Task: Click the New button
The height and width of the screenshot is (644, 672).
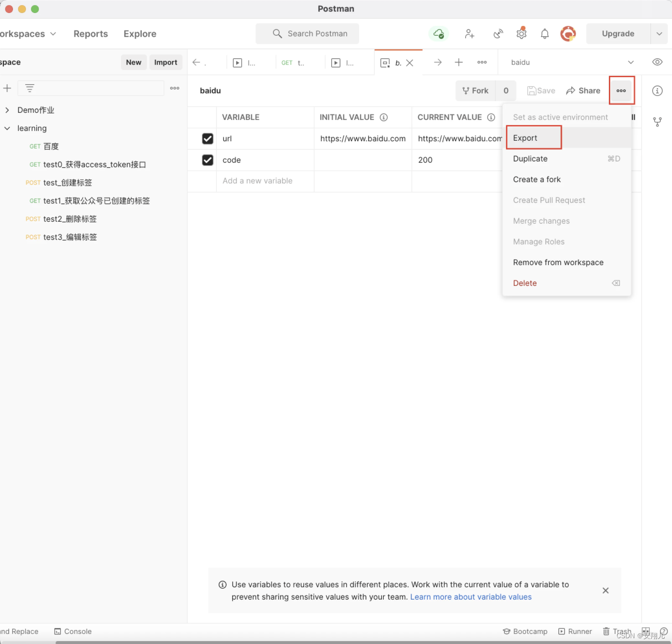Action: (x=134, y=62)
